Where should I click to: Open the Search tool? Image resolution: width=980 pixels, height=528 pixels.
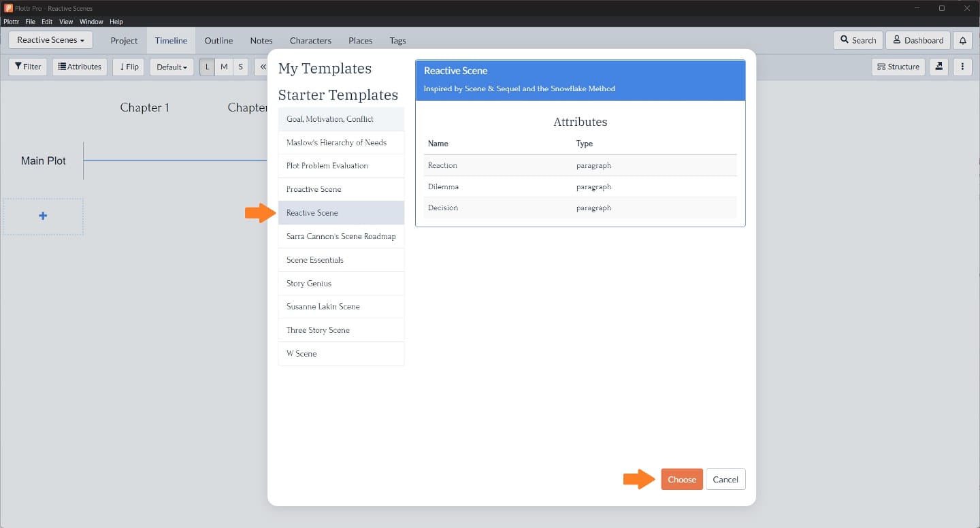(857, 40)
